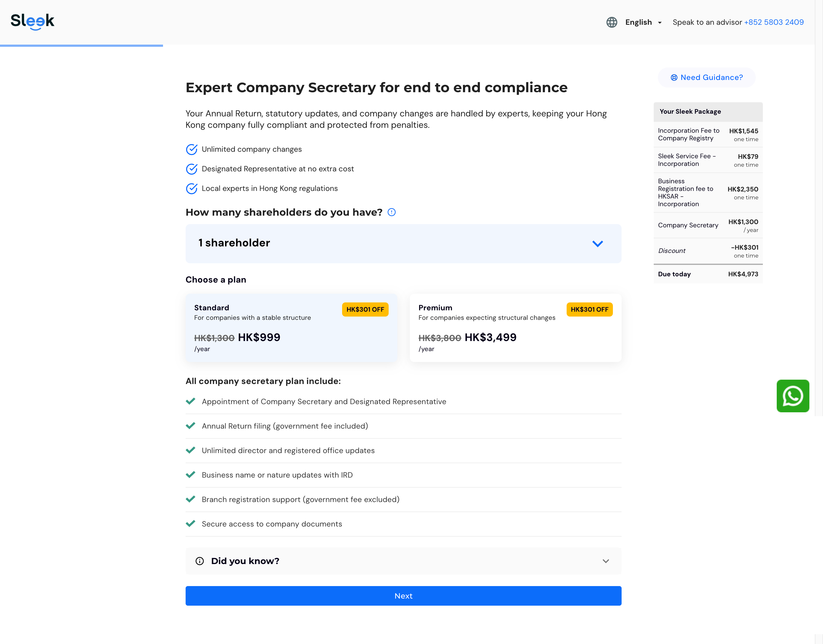
Task: Click 'All company secretary plan include:' heading
Action: pos(263,381)
